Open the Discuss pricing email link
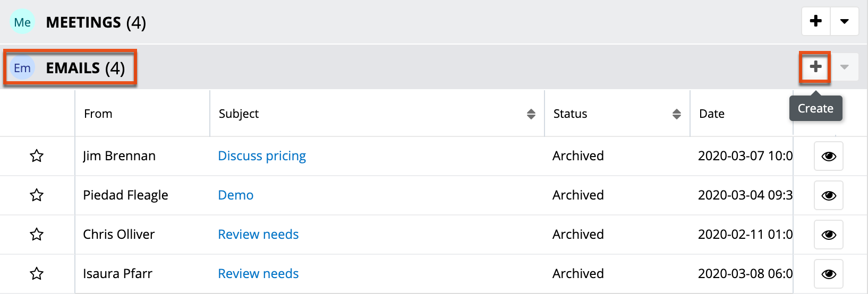This screenshot has height=294, width=868. click(262, 156)
